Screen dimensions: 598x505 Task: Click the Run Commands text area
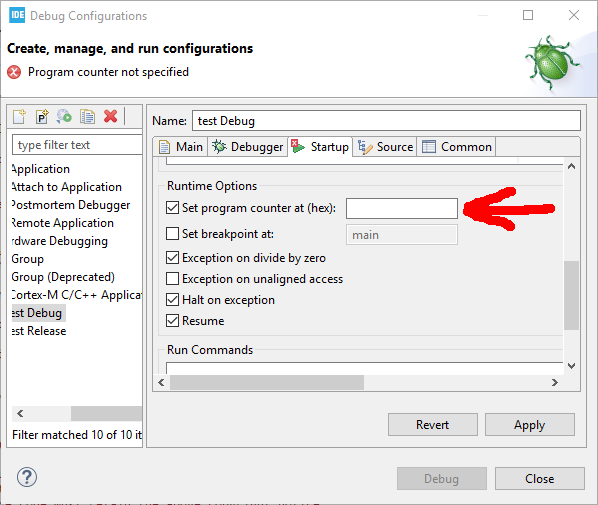364,368
